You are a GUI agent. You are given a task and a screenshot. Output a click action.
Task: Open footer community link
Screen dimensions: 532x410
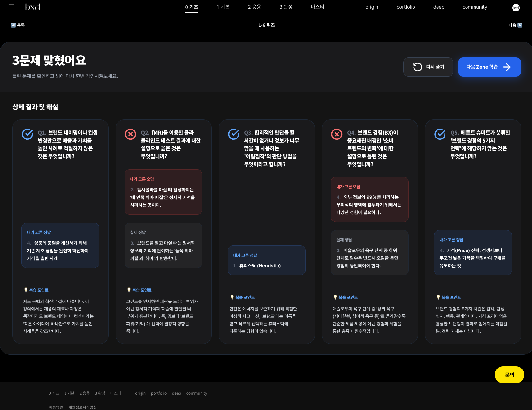[x=197, y=393]
